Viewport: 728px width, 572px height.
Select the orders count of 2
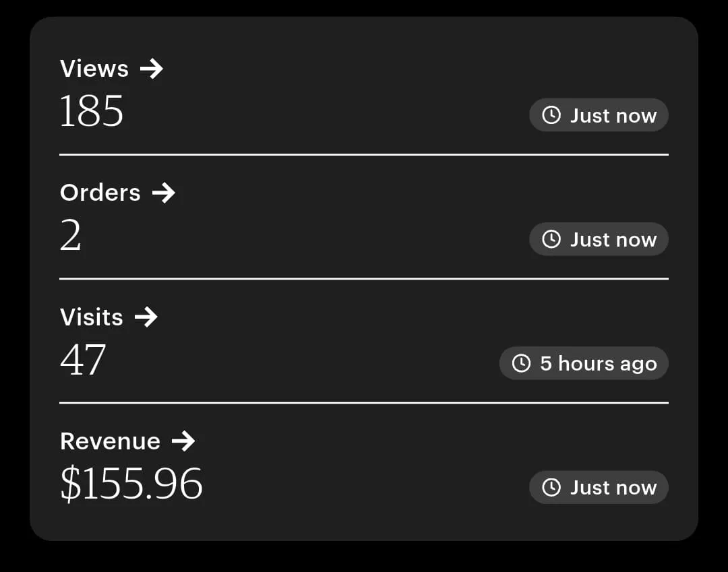(x=71, y=236)
